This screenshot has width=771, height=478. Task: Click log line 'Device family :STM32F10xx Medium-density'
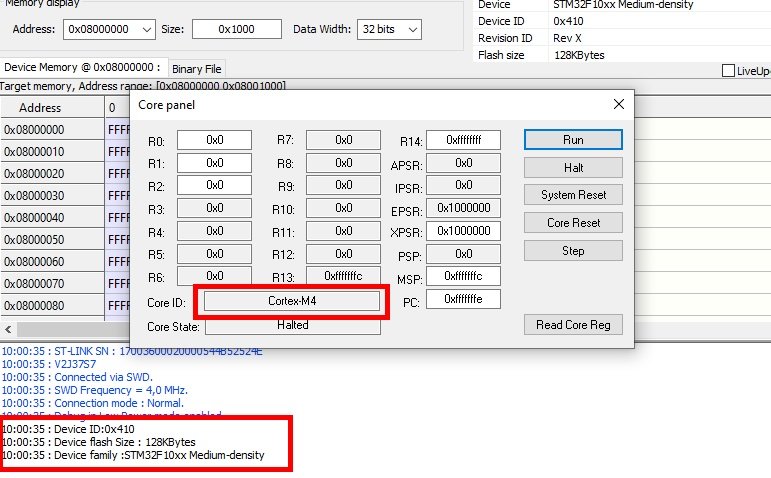pos(133,455)
